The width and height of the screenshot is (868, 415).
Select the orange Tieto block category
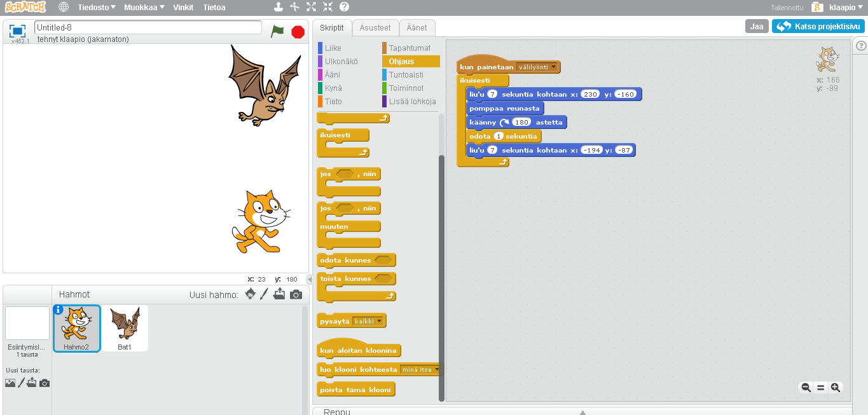click(x=333, y=102)
